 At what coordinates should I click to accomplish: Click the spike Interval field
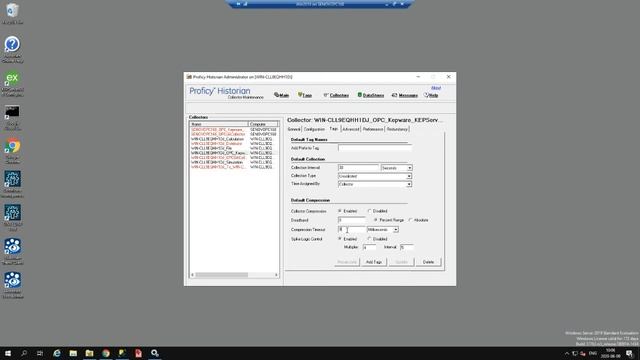point(407,247)
